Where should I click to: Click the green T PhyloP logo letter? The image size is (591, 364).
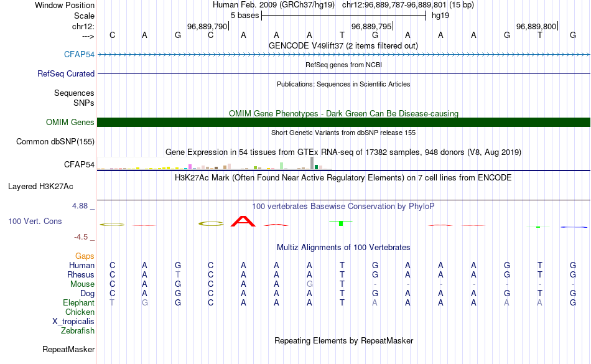coord(341,223)
